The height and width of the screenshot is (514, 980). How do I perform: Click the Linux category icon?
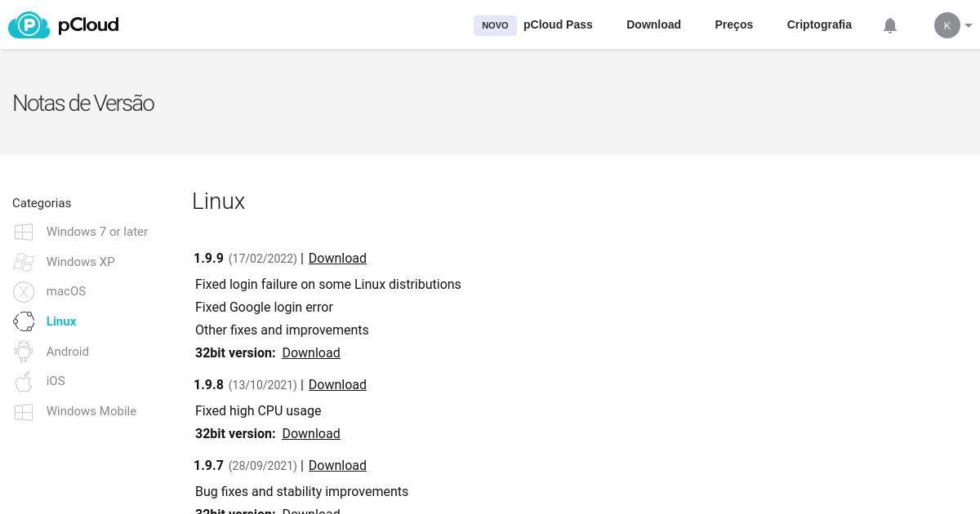24,321
